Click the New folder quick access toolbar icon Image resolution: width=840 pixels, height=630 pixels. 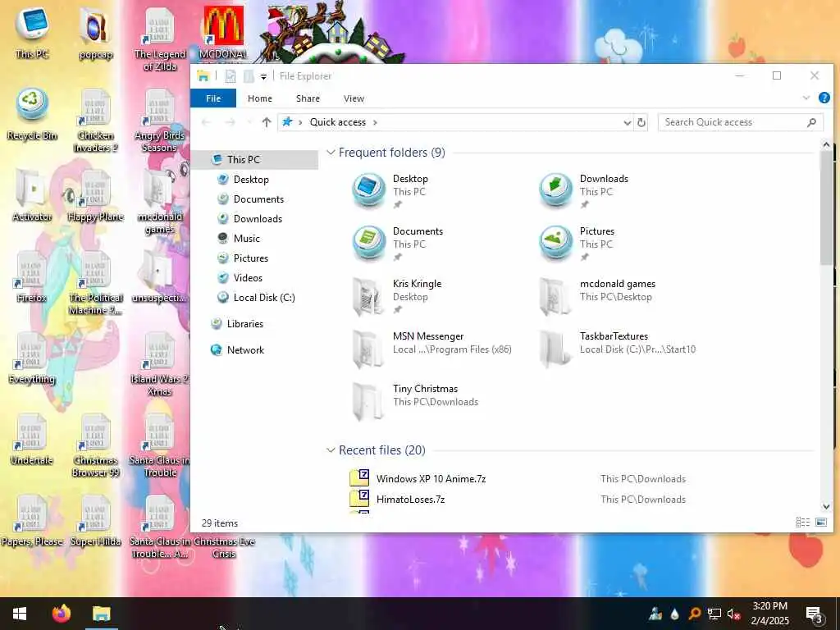click(249, 76)
